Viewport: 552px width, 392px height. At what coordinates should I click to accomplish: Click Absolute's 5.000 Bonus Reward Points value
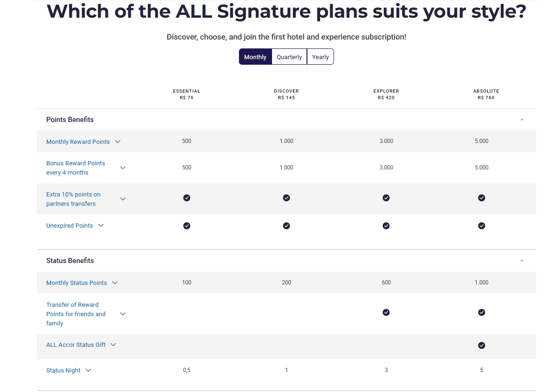[482, 168]
